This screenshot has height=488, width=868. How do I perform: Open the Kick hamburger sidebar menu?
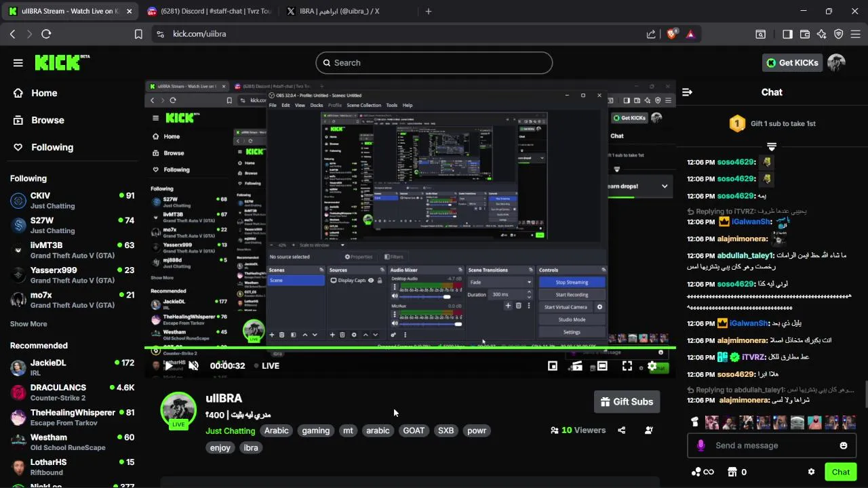(x=18, y=62)
